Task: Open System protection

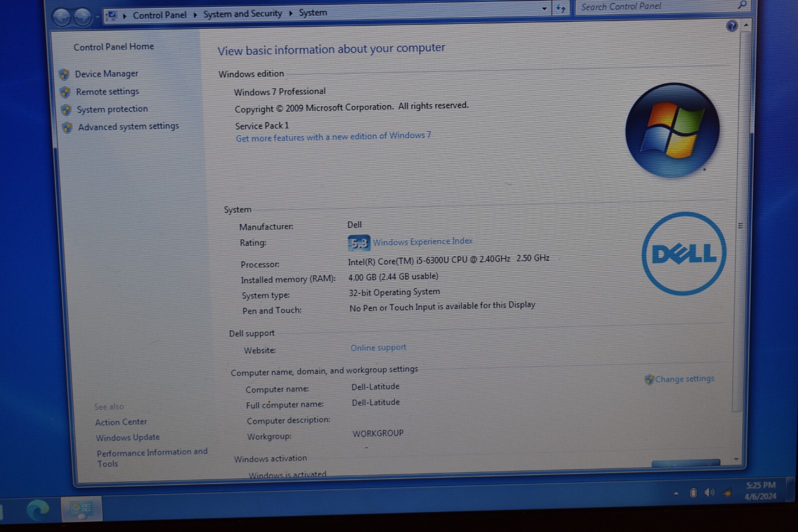Action: pyautogui.click(x=112, y=109)
